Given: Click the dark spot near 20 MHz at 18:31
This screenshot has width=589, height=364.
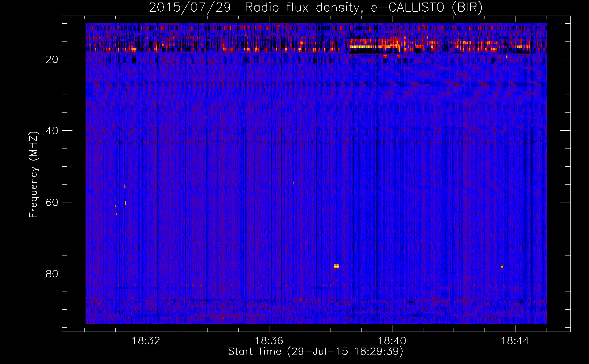Looking at the screenshot, I should tap(134, 60).
